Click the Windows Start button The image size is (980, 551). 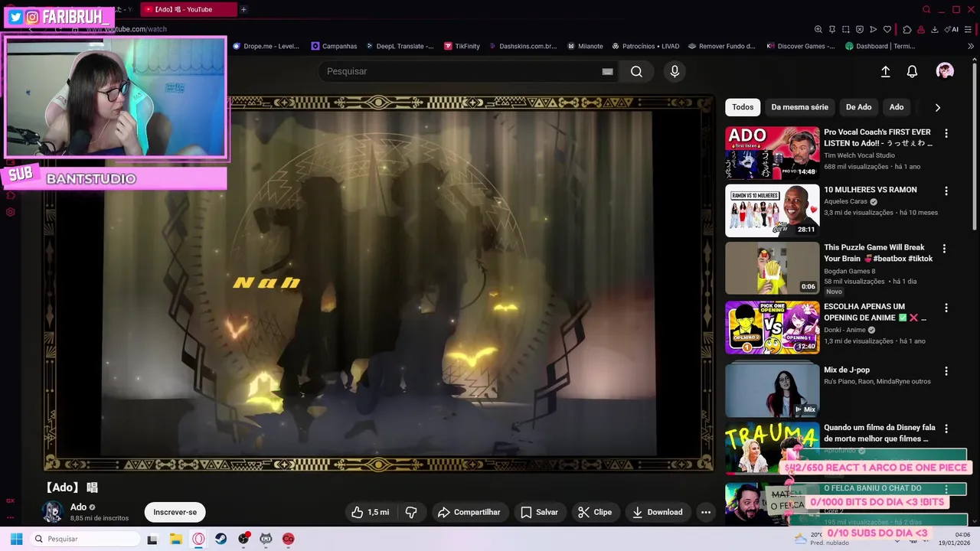click(16, 539)
